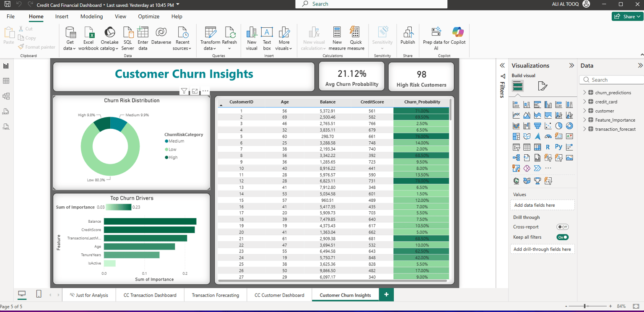Open Model view in left sidebar
644x312 pixels.
click(6, 96)
